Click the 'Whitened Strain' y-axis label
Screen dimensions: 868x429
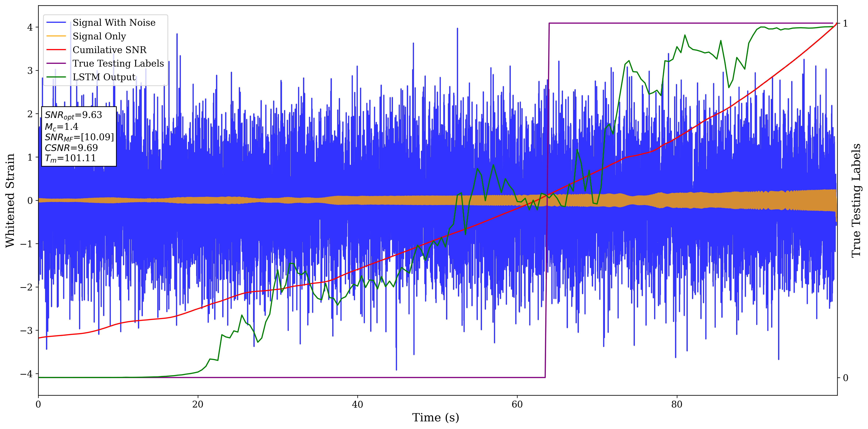(x=10, y=200)
